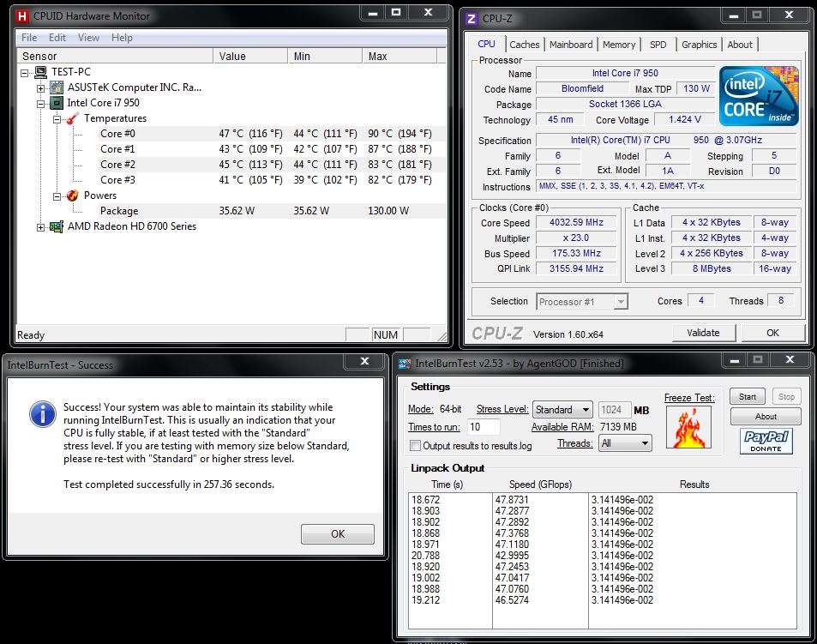Click the Max column header
This screenshot has height=644, width=817.
[399, 57]
